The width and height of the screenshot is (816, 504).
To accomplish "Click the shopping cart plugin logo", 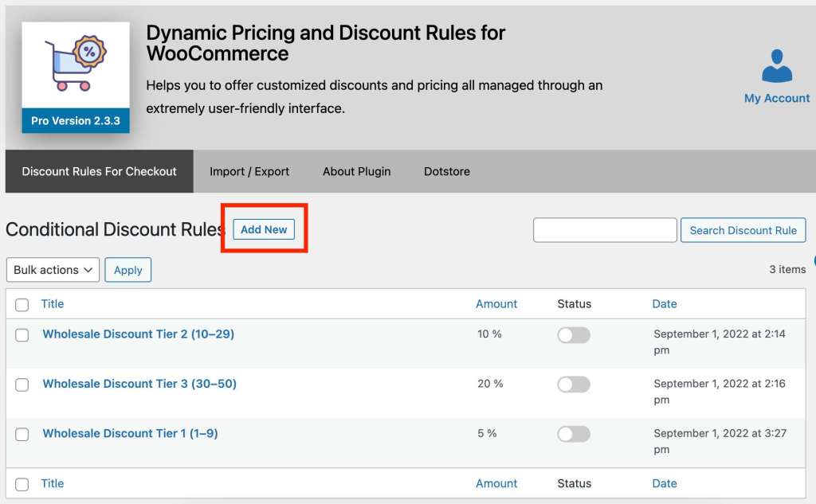I will [76, 64].
